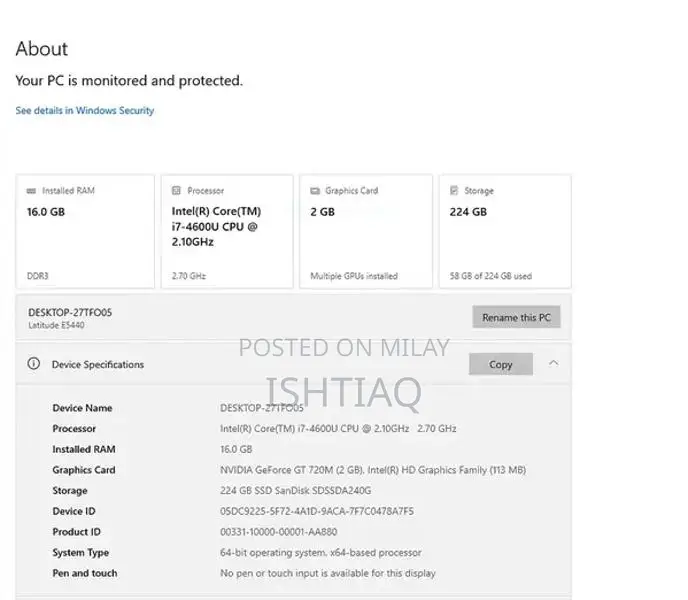This screenshot has width=688, height=600.
Task: Click the Latitude E5440 model text
Action: (x=56, y=325)
